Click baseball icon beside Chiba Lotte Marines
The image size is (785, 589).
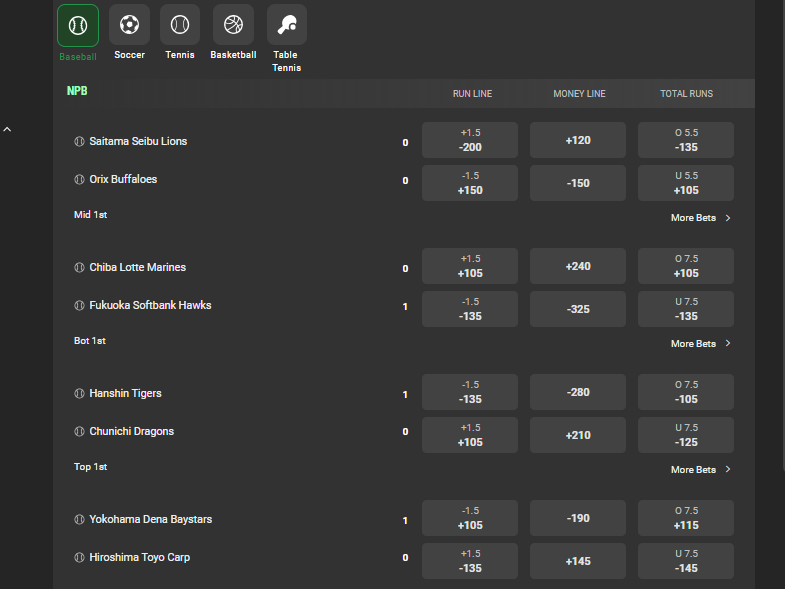79,267
